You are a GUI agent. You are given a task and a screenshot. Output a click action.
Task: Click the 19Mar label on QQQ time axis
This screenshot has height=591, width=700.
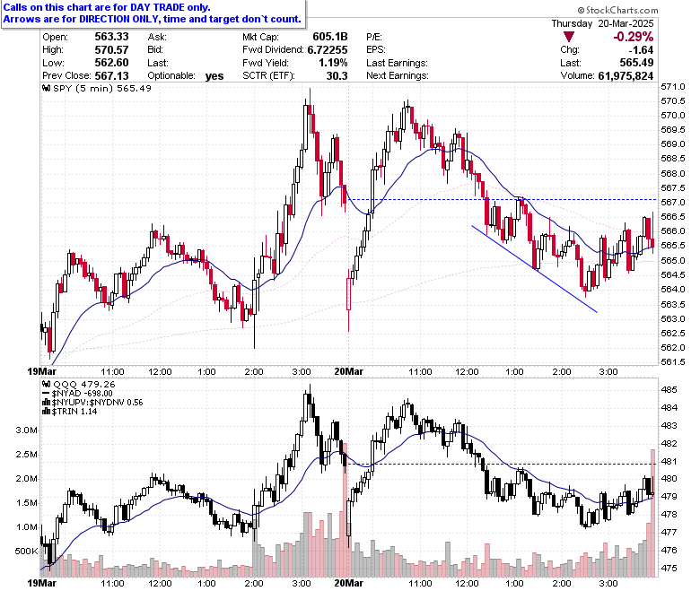click(41, 583)
